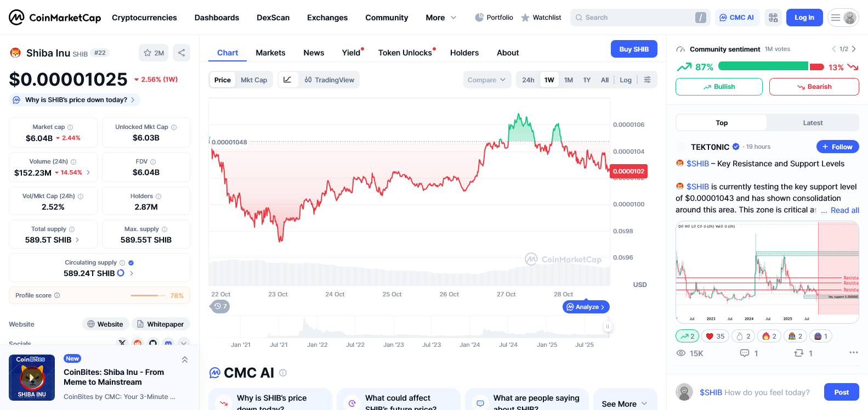
Task: Open the Compare dropdown
Action: [486, 80]
